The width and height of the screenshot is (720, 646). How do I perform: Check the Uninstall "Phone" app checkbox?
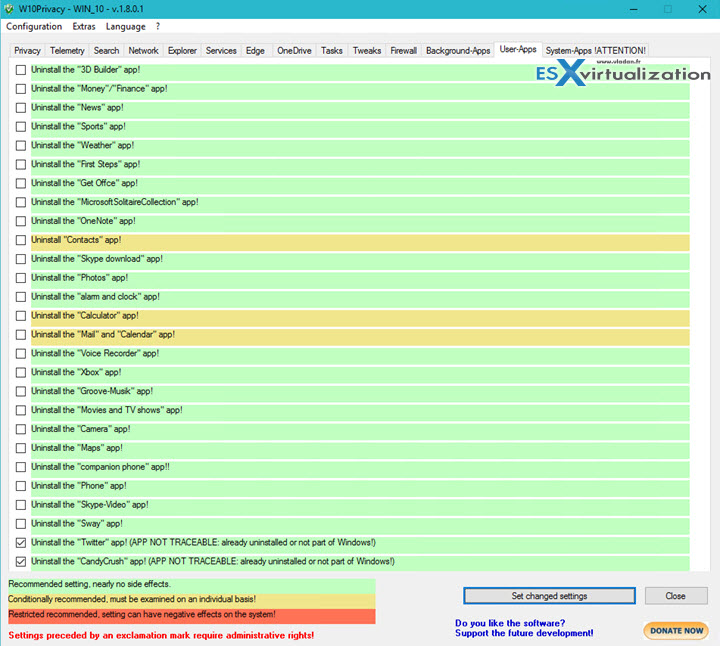click(x=21, y=486)
